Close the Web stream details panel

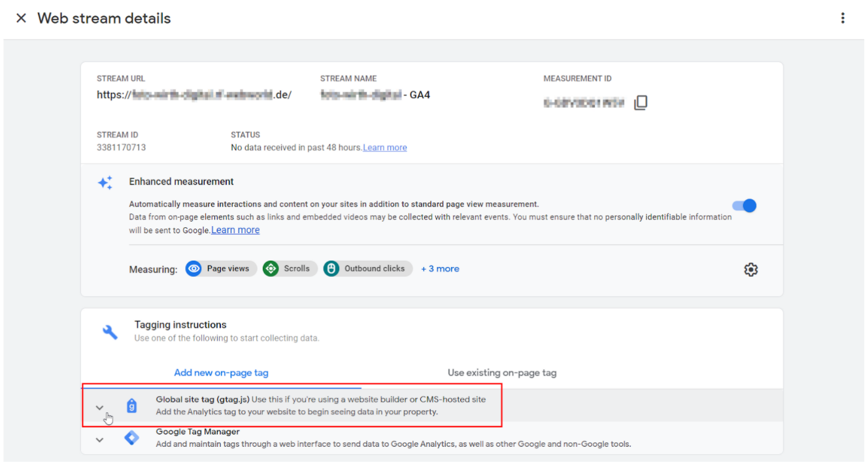21,18
